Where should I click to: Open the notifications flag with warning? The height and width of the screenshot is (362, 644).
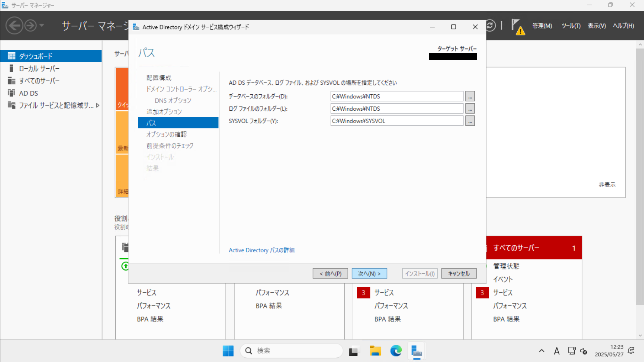click(518, 26)
